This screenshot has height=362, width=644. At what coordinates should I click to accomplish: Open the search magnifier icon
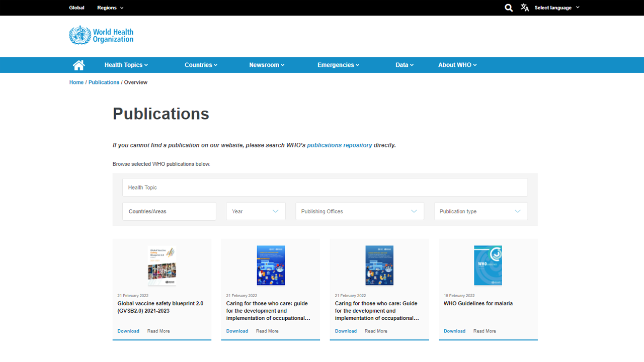coord(509,8)
